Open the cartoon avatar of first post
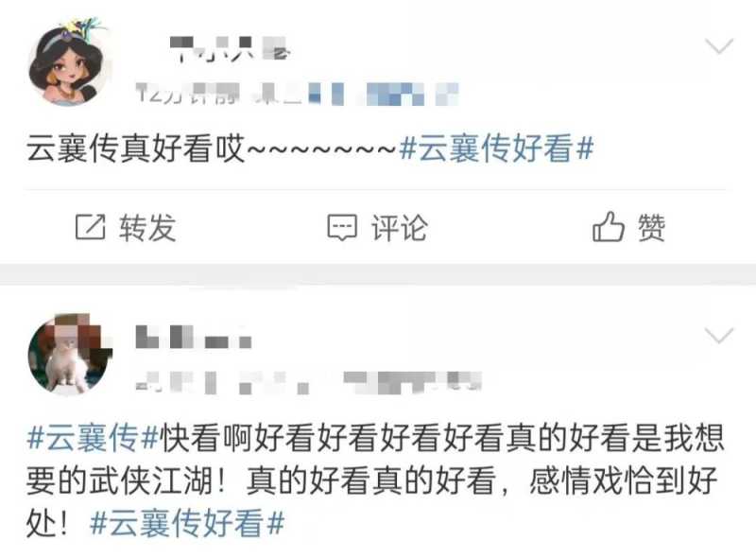756x558 pixels. (69, 62)
